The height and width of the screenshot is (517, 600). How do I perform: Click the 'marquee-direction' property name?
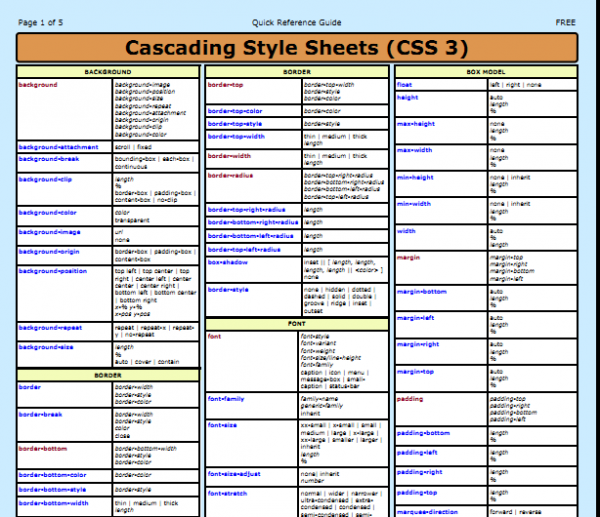(x=427, y=512)
